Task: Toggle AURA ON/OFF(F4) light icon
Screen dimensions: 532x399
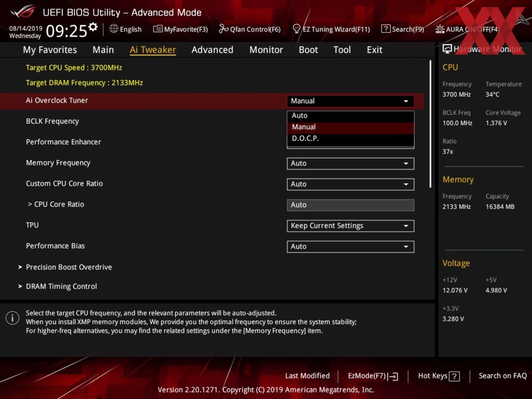Action: coord(440,29)
